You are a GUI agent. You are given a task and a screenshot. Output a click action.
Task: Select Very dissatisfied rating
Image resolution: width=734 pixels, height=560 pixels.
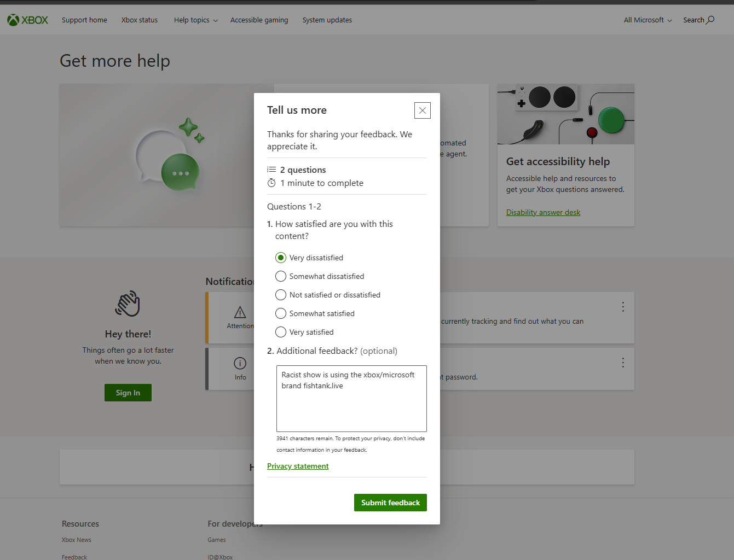[x=281, y=258]
